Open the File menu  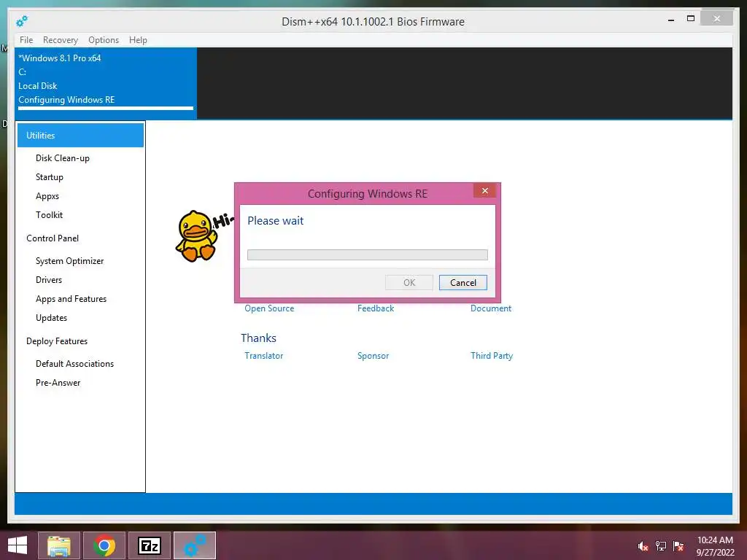point(26,40)
